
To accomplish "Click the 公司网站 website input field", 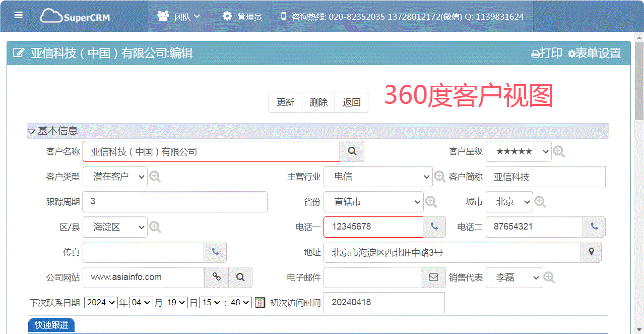I will tap(143, 277).
